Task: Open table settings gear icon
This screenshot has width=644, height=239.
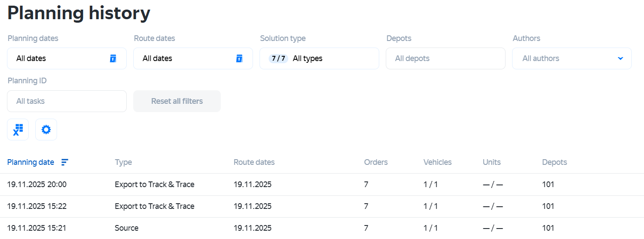Action: (46, 130)
